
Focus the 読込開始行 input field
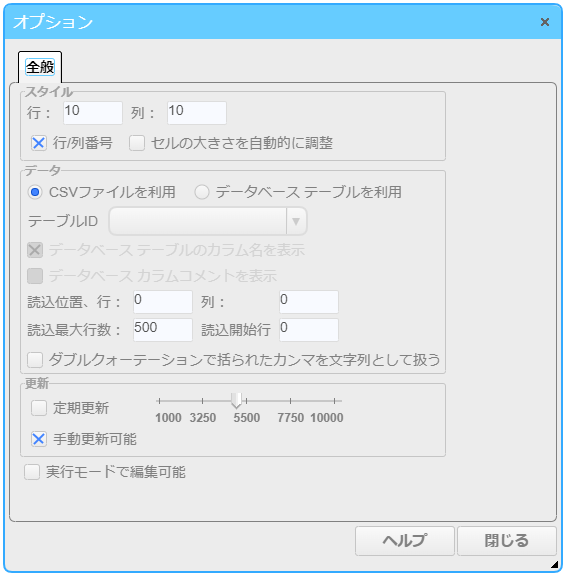coord(309,330)
